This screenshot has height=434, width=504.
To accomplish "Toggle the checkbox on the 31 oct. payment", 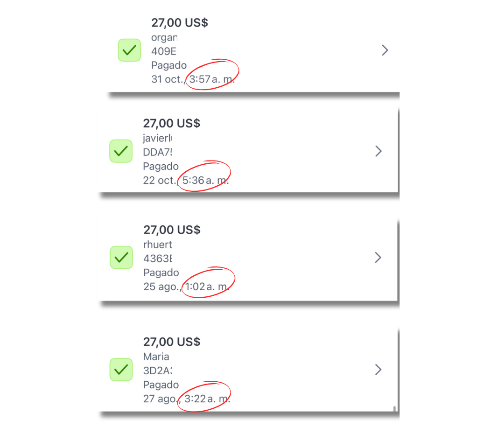I will click(x=129, y=50).
